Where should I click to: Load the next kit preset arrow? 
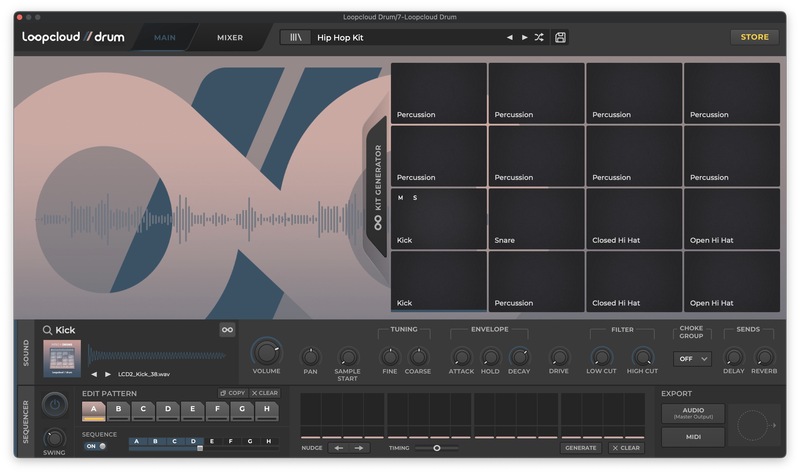tap(524, 37)
